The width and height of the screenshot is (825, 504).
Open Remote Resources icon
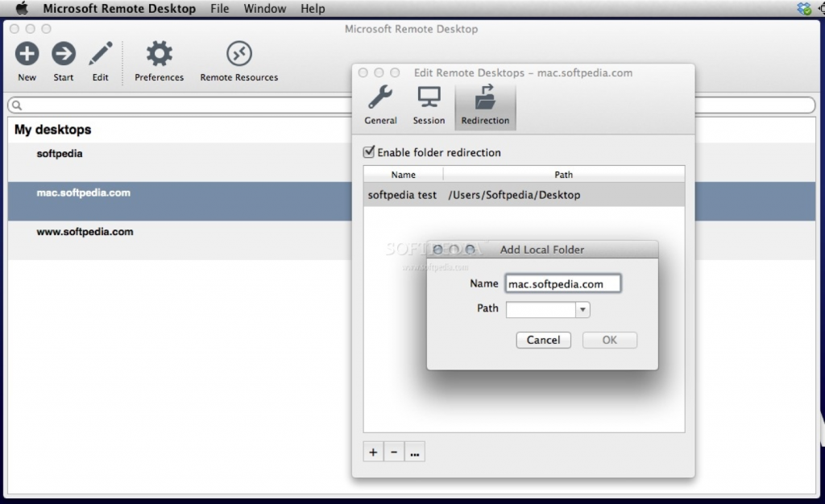(238, 55)
